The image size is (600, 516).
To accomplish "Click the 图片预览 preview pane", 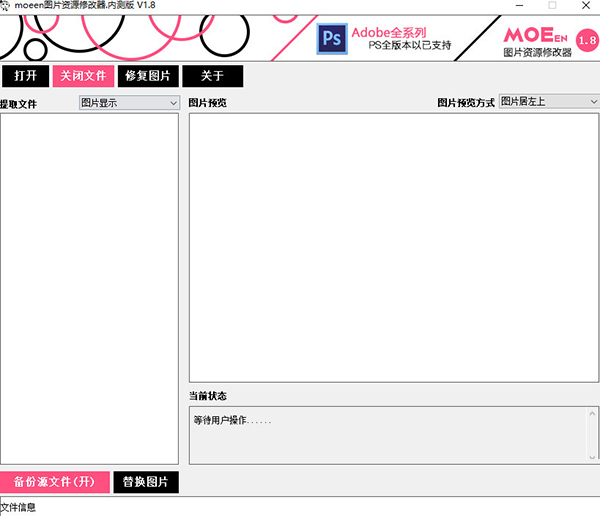I will [394, 248].
